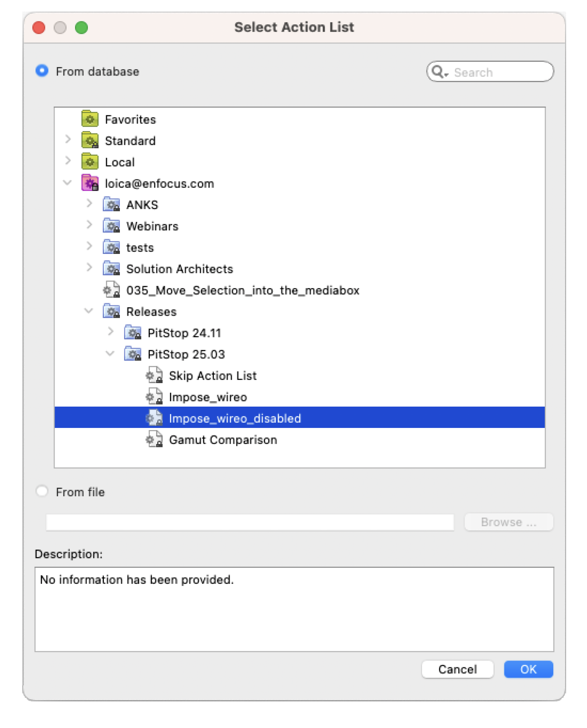This screenshot has width=587, height=728.
Task: Click the Impose_wireo_disabled action list icon
Action: click(x=154, y=418)
